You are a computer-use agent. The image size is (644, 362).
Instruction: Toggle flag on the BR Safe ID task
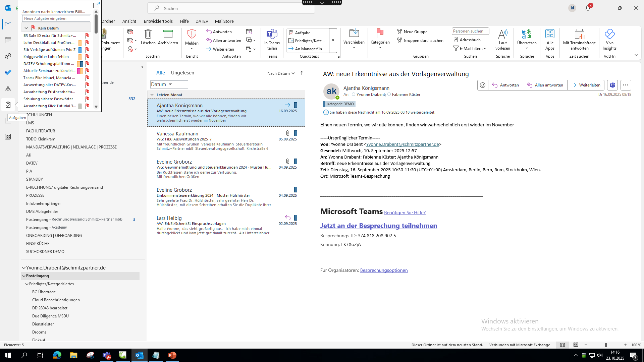tap(87, 36)
